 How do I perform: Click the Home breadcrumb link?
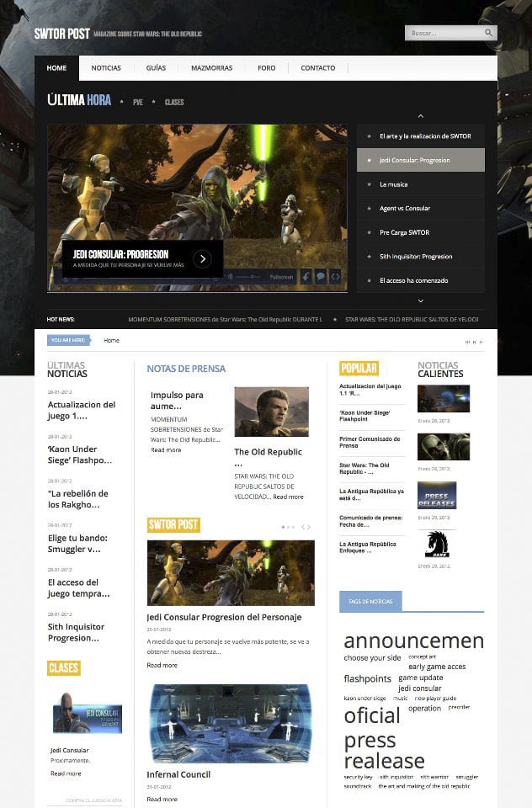click(x=111, y=341)
